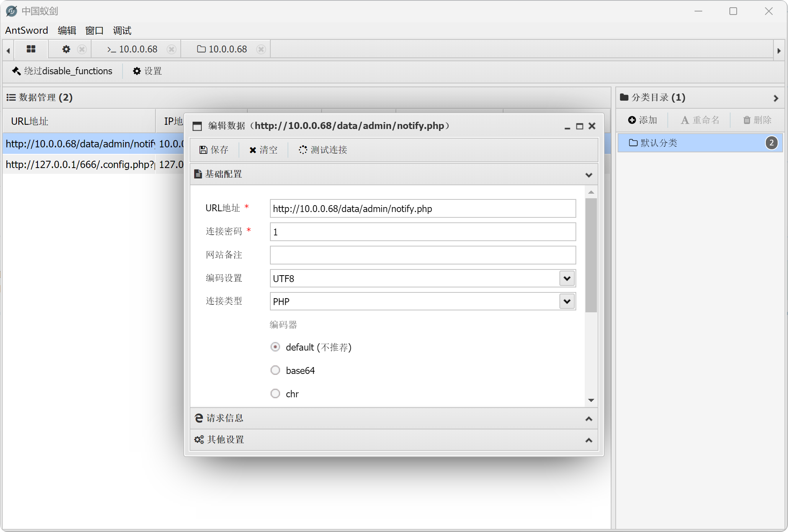788x532 pixels.
Task: Click the 绕过disable_functions hammer icon
Action: coord(16,71)
